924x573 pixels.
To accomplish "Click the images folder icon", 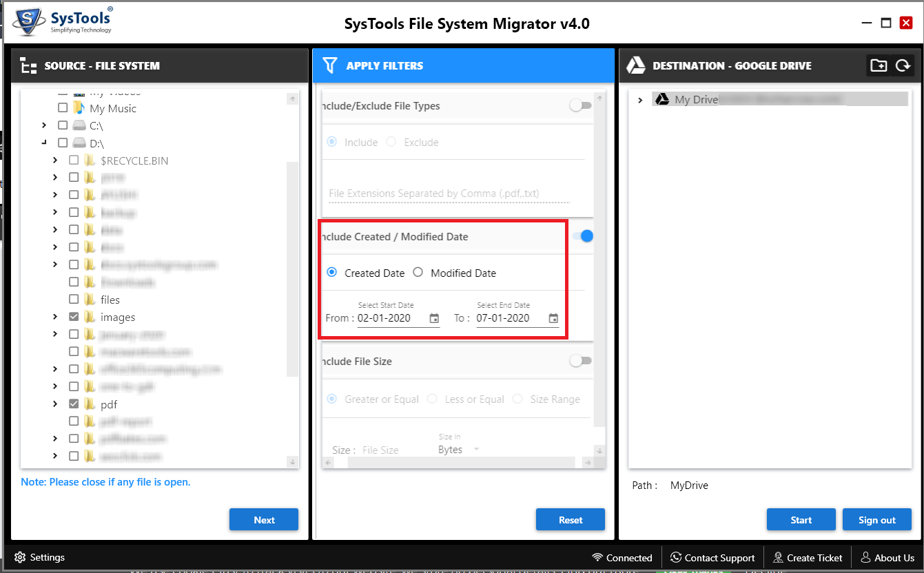I will [x=90, y=317].
